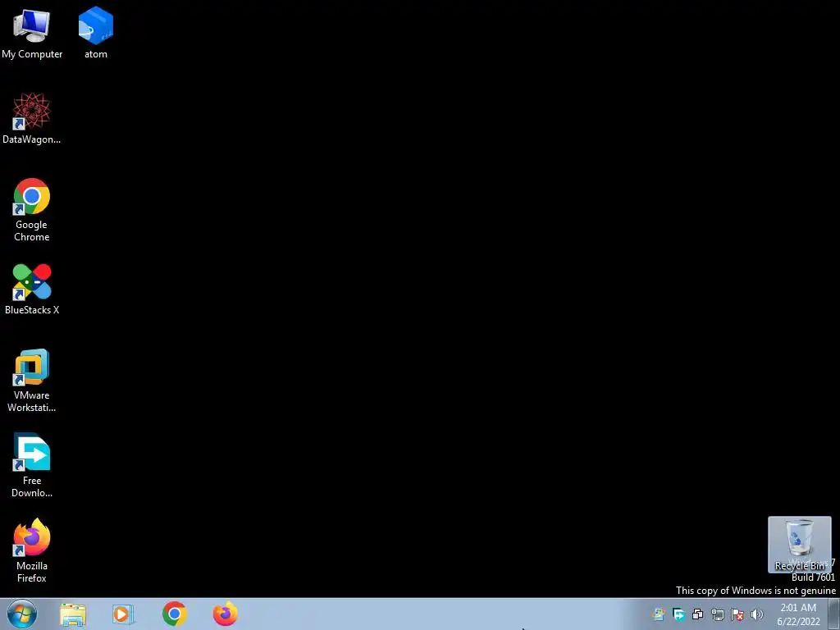The image size is (840, 630).
Task: Select the atom desktop icon
Action: pyautogui.click(x=95, y=33)
